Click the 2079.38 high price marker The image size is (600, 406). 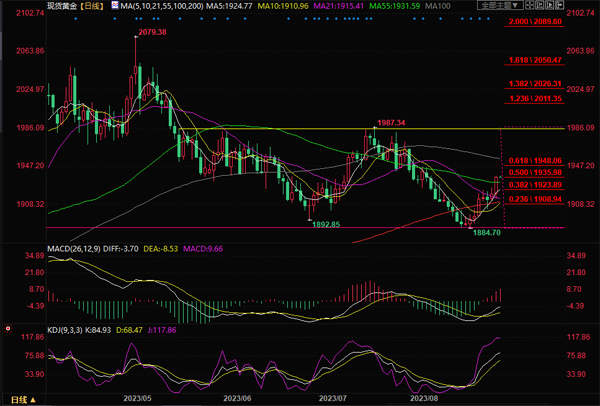click(x=151, y=32)
